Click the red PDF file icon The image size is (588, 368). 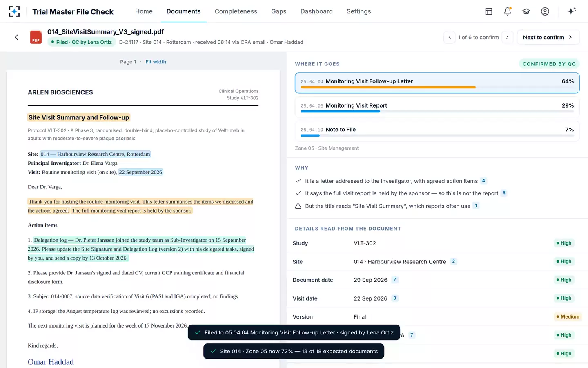(36, 37)
